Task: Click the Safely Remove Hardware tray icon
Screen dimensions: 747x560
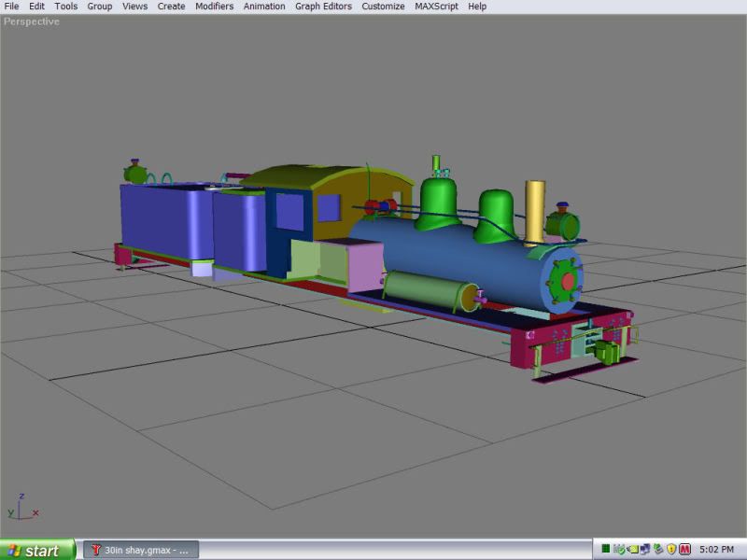Action: click(x=658, y=550)
